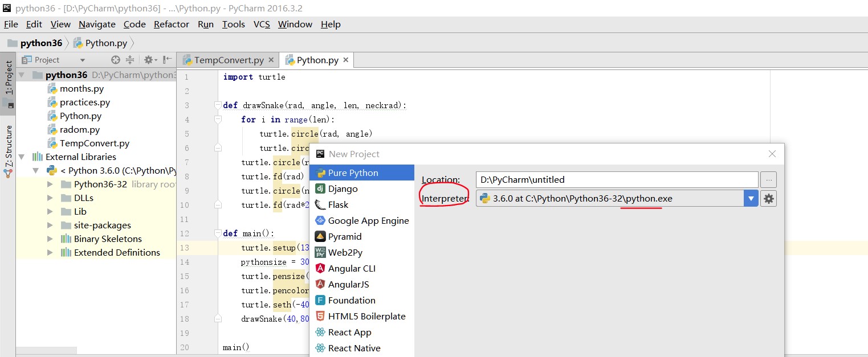The image size is (868, 357).
Task: Select Google App Engine project type
Action: click(362, 220)
